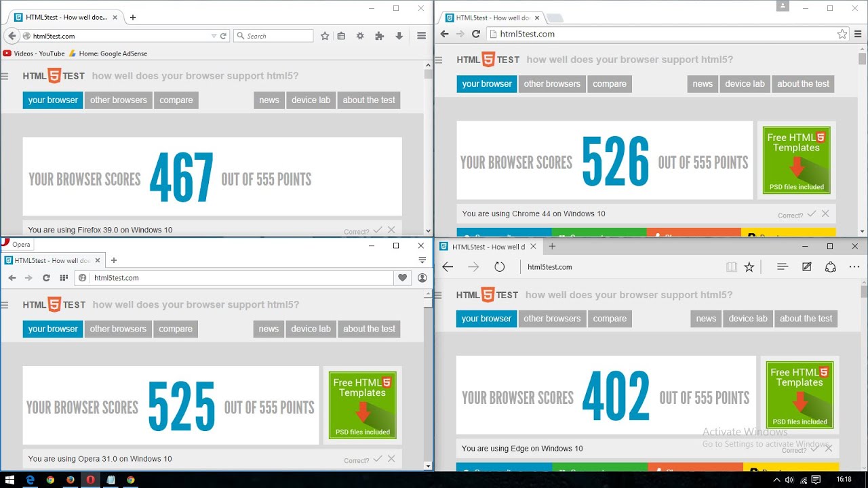Screen dimensions: 868x488
Task: Go back in the Chrome window
Action: coord(444,34)
